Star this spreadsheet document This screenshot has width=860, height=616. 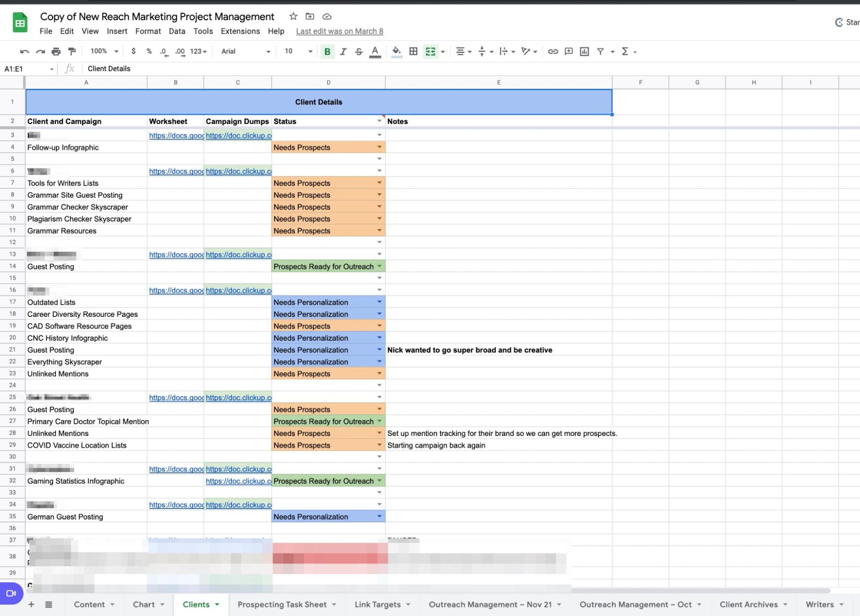(x=293, y=16)
